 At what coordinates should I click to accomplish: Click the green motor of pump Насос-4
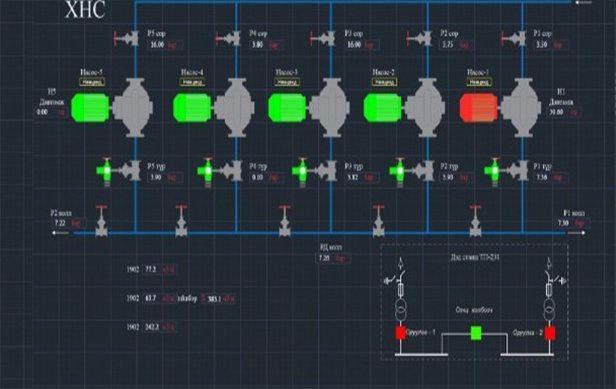192,107
